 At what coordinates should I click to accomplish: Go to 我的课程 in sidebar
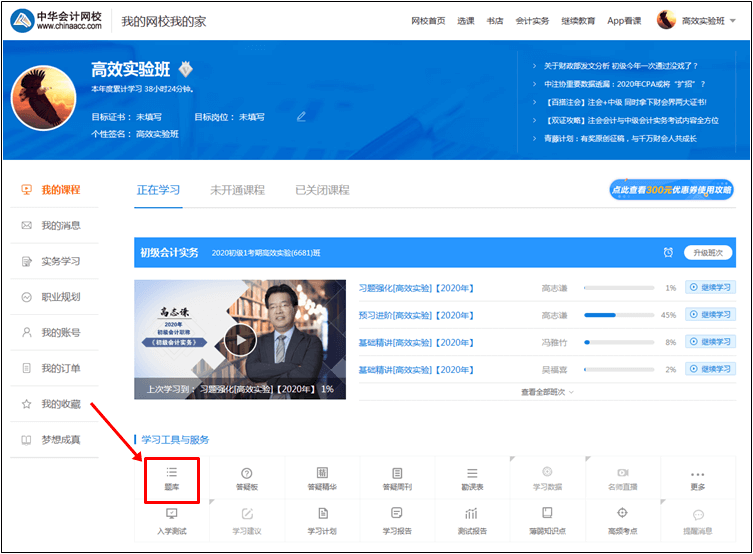tap(54, 190)
